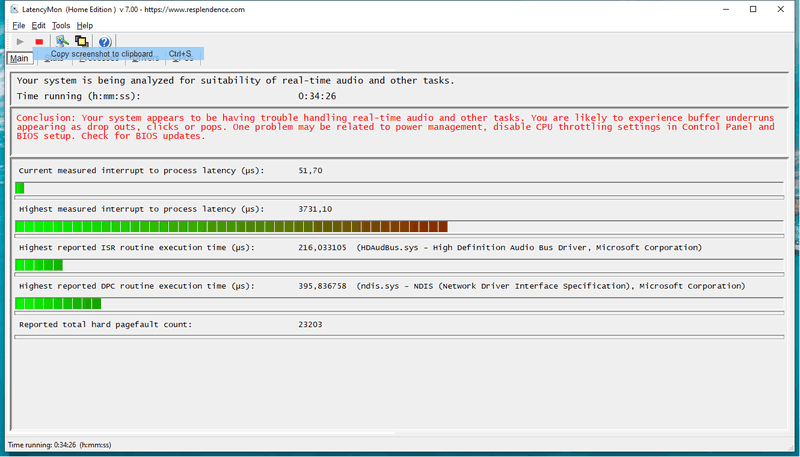Maximize the LatencyMon window
The width and height of the screenshot is (800, 457).
(753, 9)
